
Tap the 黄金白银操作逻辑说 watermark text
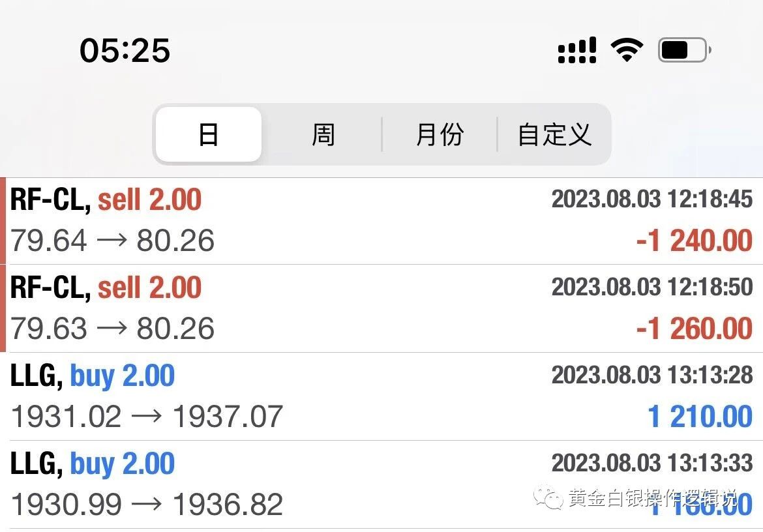(x=652, y=499)
